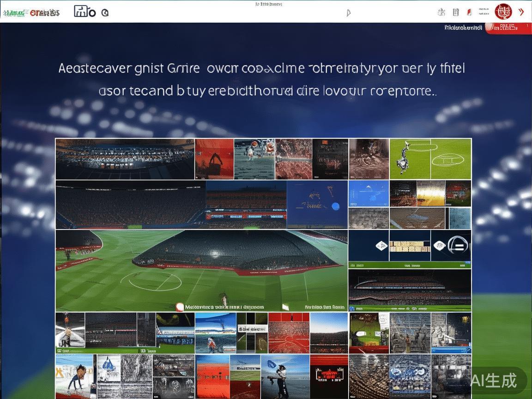The height and width of the screenshot is (399, 532).
Task: Click the gift-like icon in the top bar
Action: [441, 12]
